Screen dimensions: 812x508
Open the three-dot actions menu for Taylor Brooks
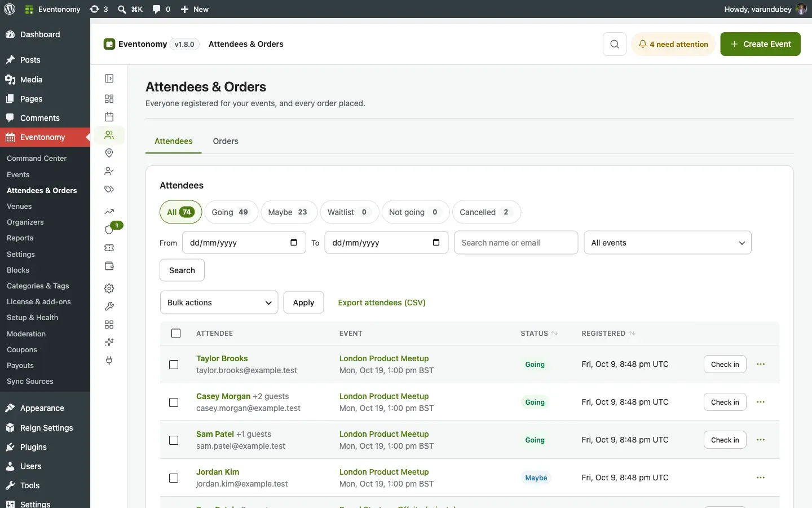click(x=761, y=364)
